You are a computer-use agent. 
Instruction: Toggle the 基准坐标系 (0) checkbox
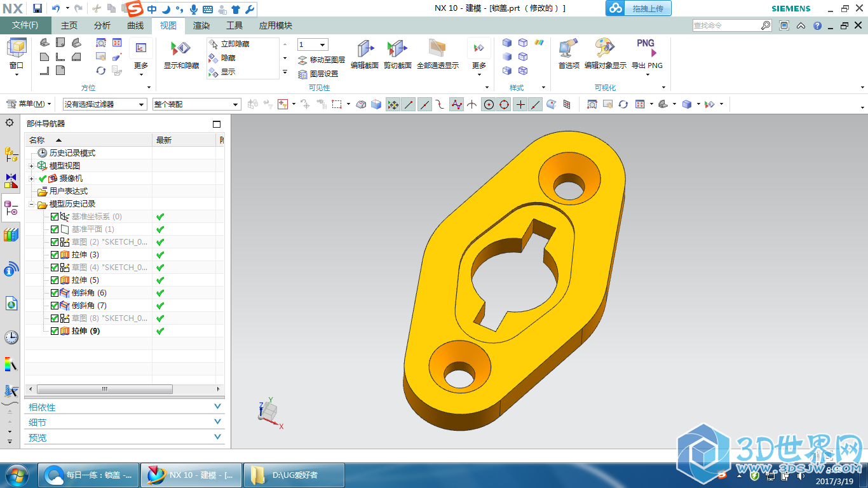(54, 217)
